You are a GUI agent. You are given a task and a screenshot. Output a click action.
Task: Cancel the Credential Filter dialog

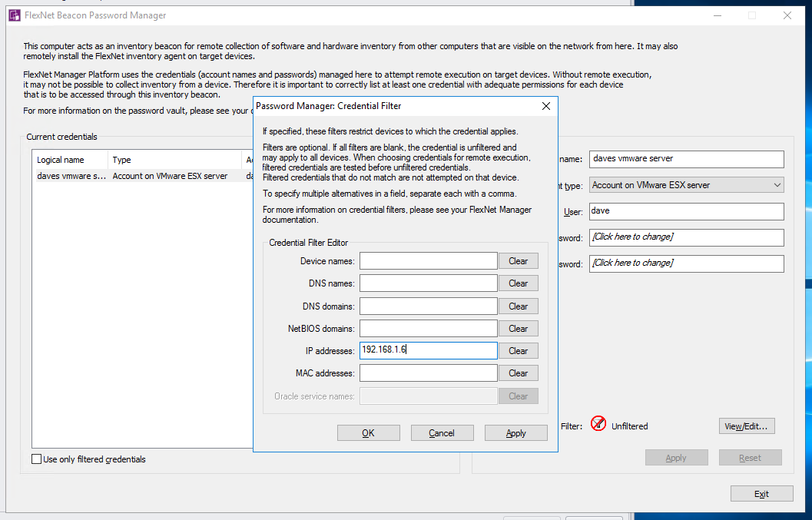point(442,433)
